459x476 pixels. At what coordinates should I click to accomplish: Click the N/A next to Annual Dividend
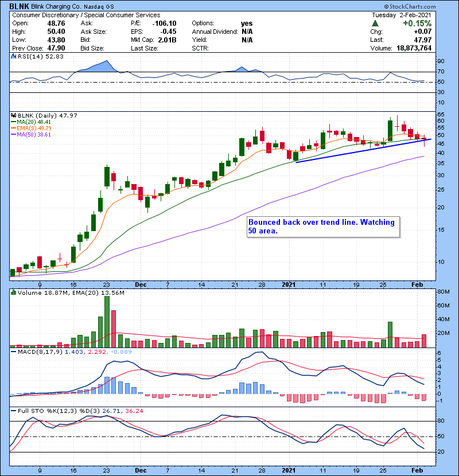coord(247,32)
